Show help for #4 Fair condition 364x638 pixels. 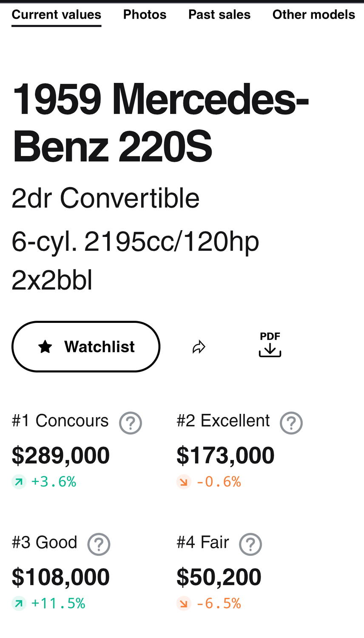pos(250,544)
